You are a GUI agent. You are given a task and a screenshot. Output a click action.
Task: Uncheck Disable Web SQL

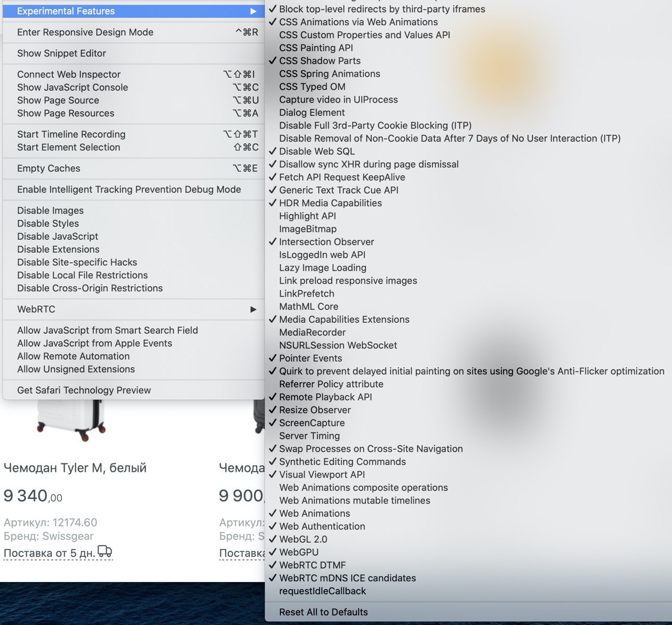(468, 151)
